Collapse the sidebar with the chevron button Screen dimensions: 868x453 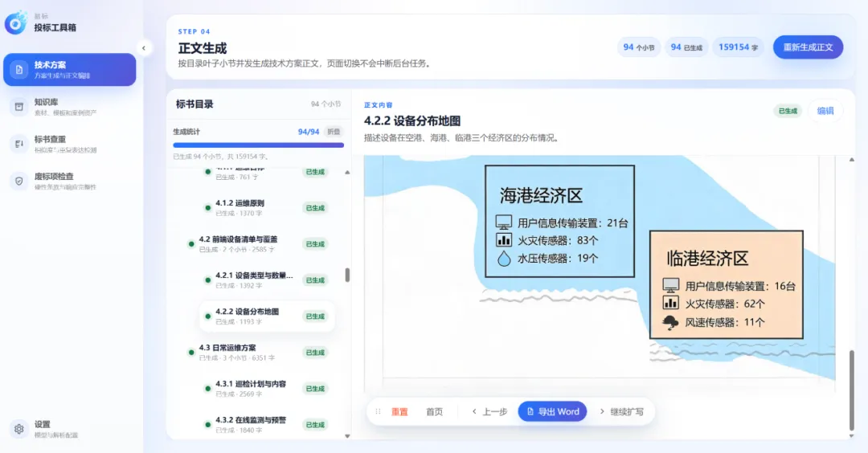[144, 48]
